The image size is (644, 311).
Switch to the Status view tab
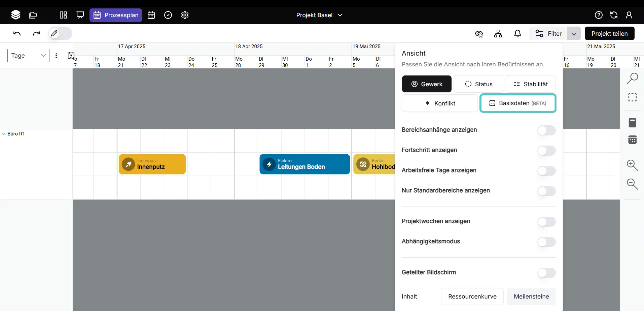478,84
